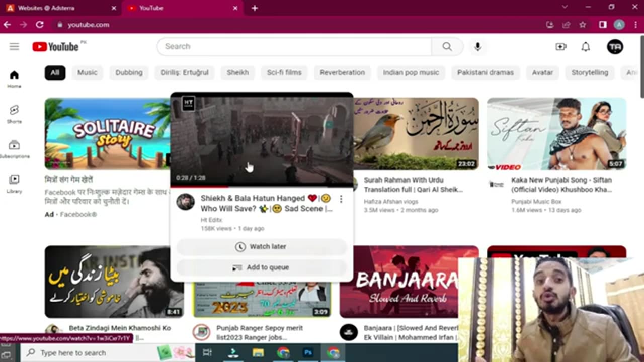Close the Websites @ Adsterra tab
This screenshot has width=644, height=362.
pyautogui.click(x=114, y=8)
